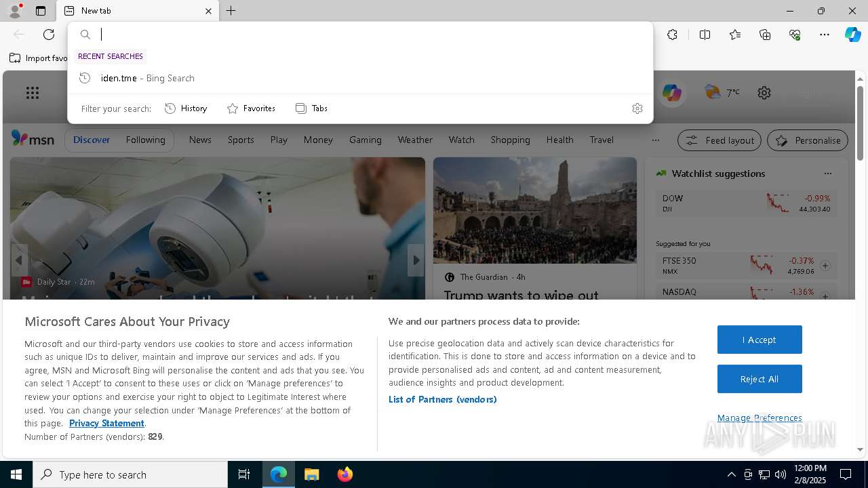The image size is (868, 488).
Task: Open Windows Start menu
Action: [x=16, y=474]
